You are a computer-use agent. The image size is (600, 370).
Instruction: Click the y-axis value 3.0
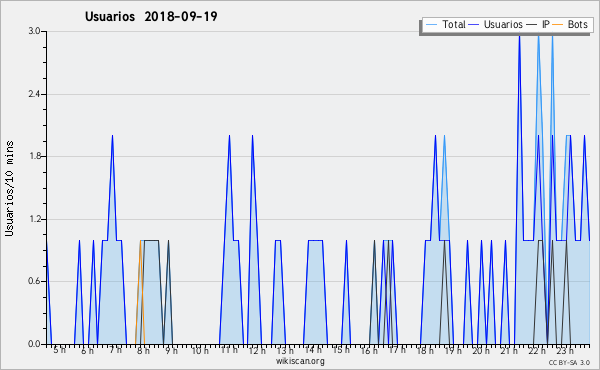coord(34,31)
